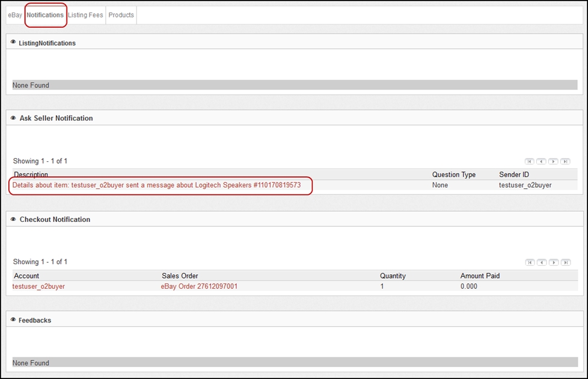Click the Question Type column header

pos(454,174)
